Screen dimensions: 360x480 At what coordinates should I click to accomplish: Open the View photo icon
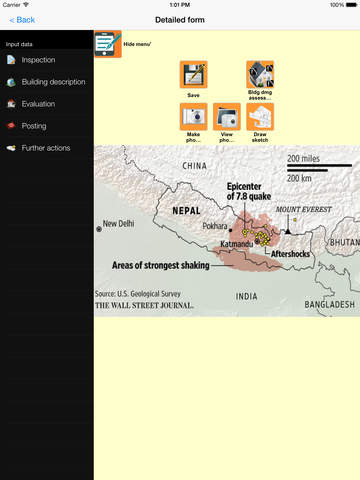[227, 116]
